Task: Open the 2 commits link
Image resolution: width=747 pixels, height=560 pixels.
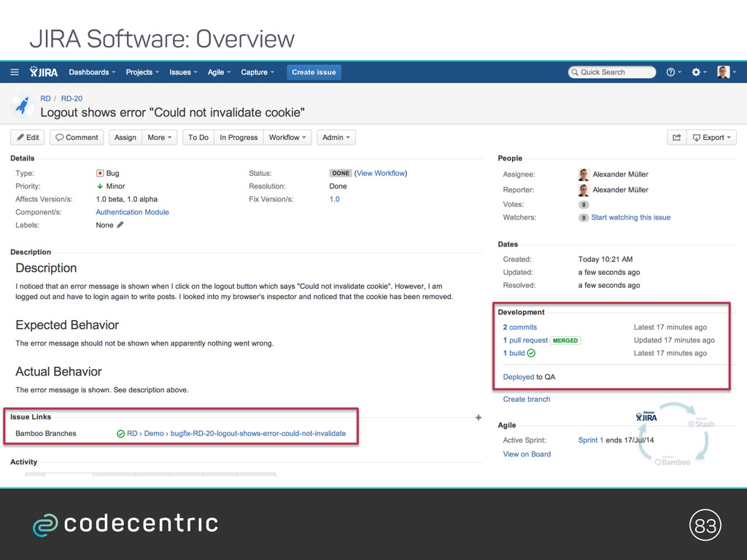Action: tap(519, 327)
